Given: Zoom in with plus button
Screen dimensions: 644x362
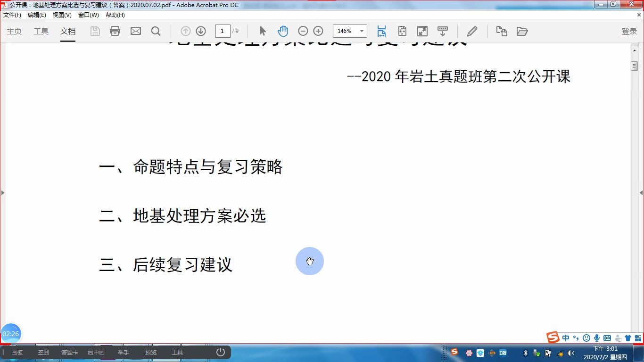Looking at the screenshot, I should point(318,31).
